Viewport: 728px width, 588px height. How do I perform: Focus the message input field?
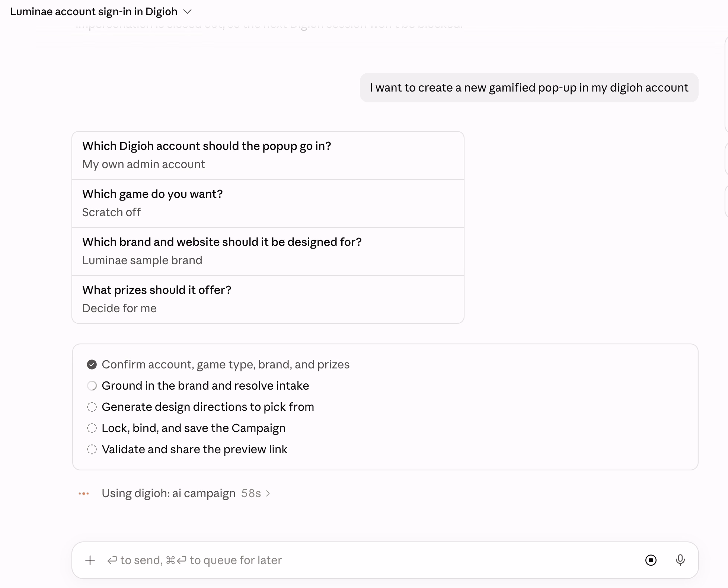[x=368, y=560]
